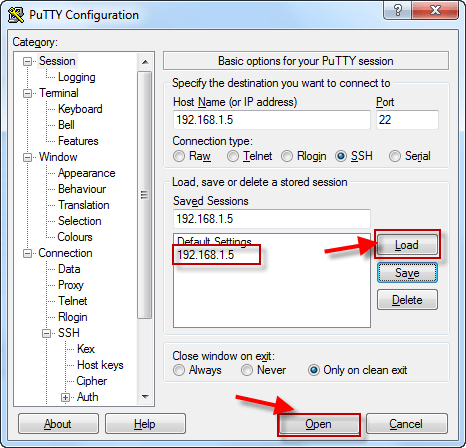Select Never for close window on exit

point(247,370)
